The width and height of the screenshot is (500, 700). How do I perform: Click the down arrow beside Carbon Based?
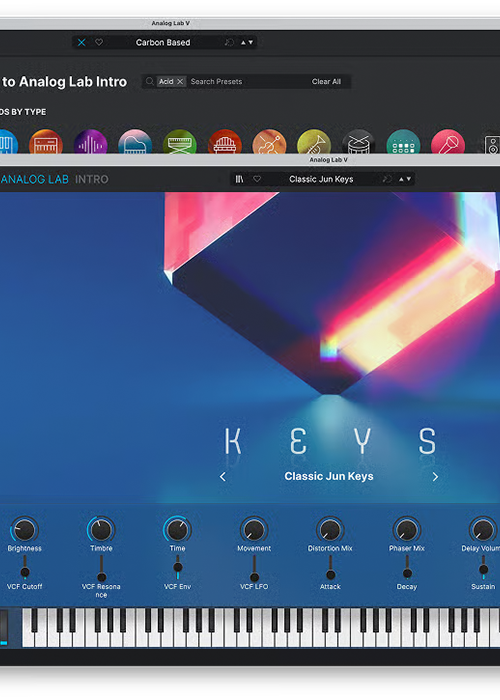pyautogui.click(x=250, y=42)
